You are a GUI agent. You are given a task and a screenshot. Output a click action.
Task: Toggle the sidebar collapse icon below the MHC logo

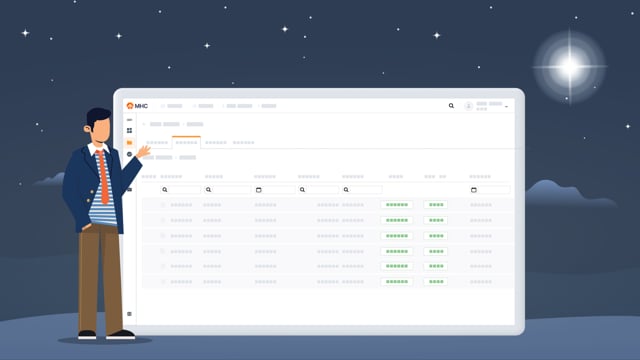129,120
